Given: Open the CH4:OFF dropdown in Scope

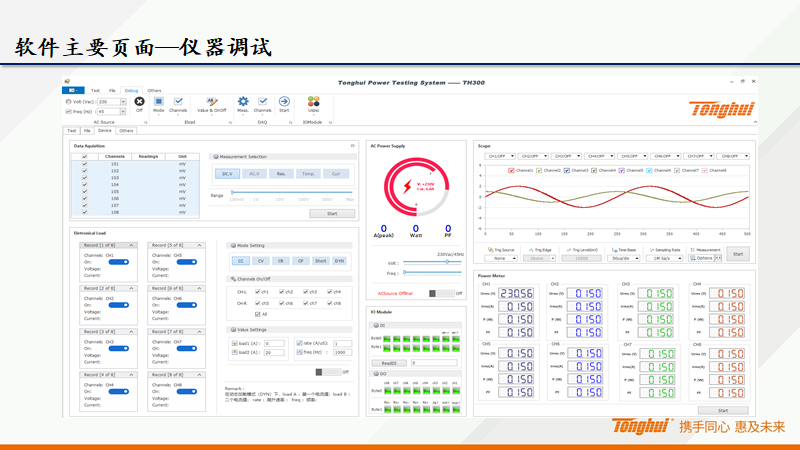Looking at the screenshot, I should click(599, 156).
